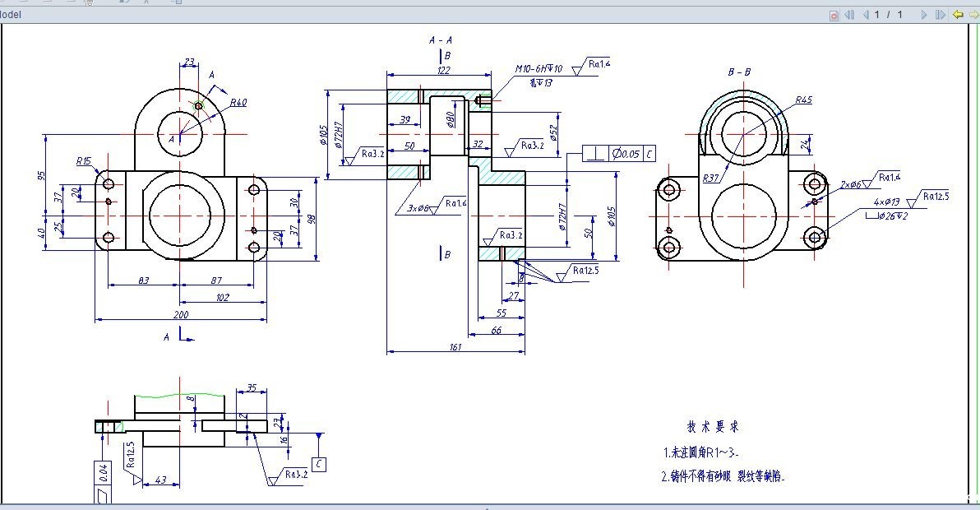Select the 技术要求 heading text
Viewport: 980px width, 510px height.
click(x=713, y=427)
